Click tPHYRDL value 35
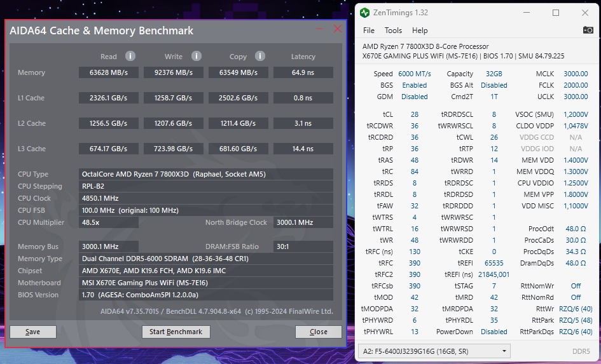Viewport: 601px width, 364px height. (x=494, y=320)
